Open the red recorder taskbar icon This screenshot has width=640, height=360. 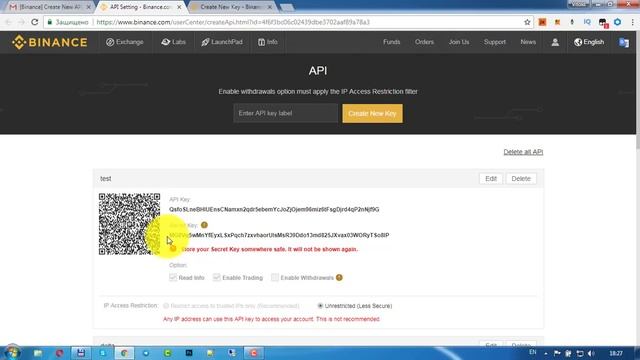[x=253, y=353]
